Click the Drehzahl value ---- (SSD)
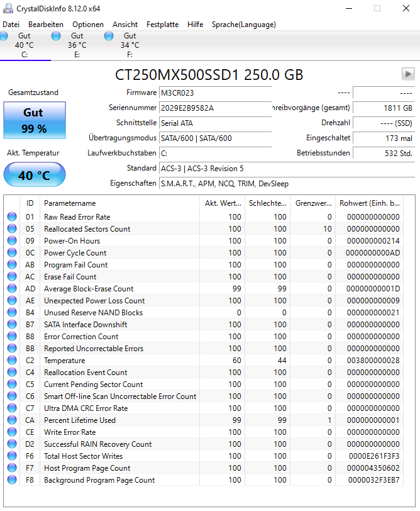420x511 pixels. [x=384, y=123]
